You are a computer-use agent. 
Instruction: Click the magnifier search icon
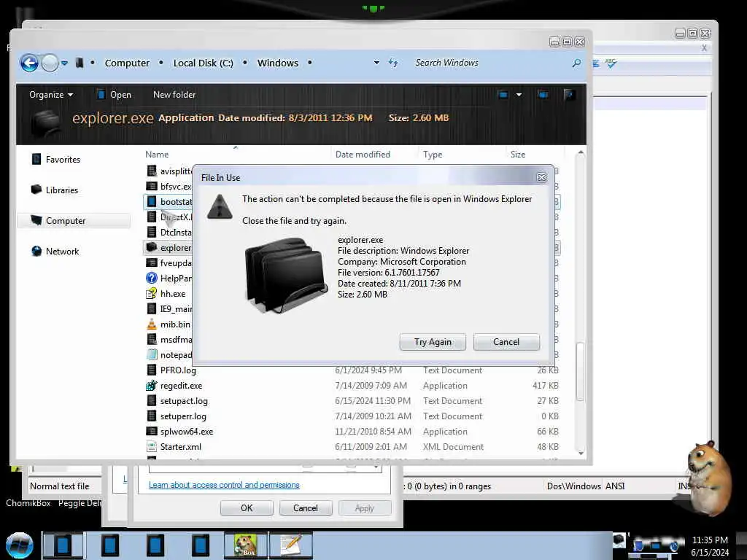click(576, 63)
